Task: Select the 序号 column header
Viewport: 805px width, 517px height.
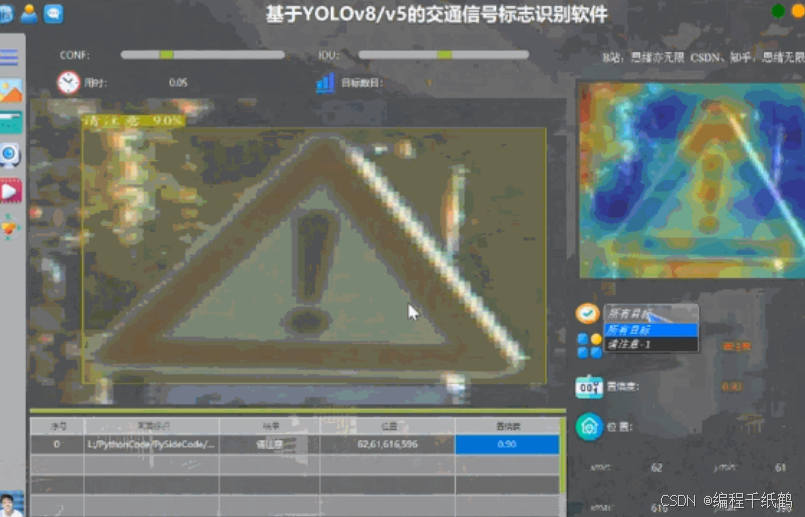Action: tap(57, 426)
